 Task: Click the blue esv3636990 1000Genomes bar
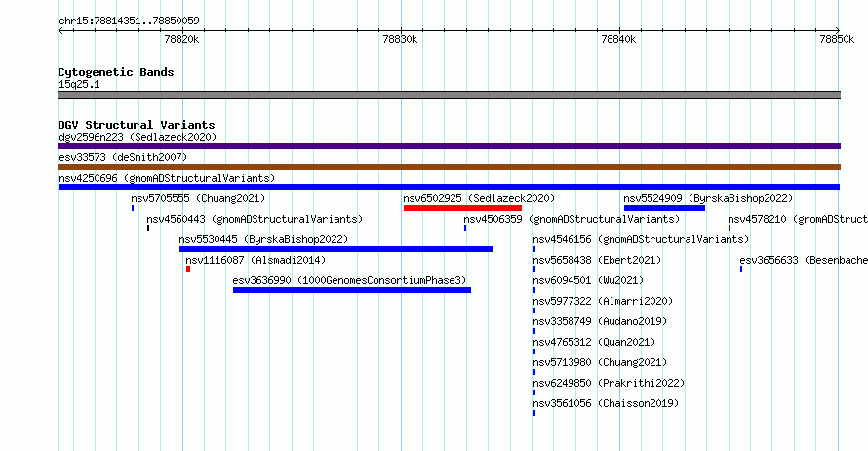[352, 290]
